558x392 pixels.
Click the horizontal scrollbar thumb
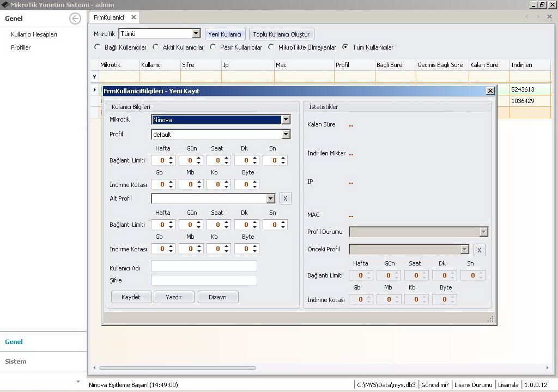pyautogui.click(x=178, y=368)
